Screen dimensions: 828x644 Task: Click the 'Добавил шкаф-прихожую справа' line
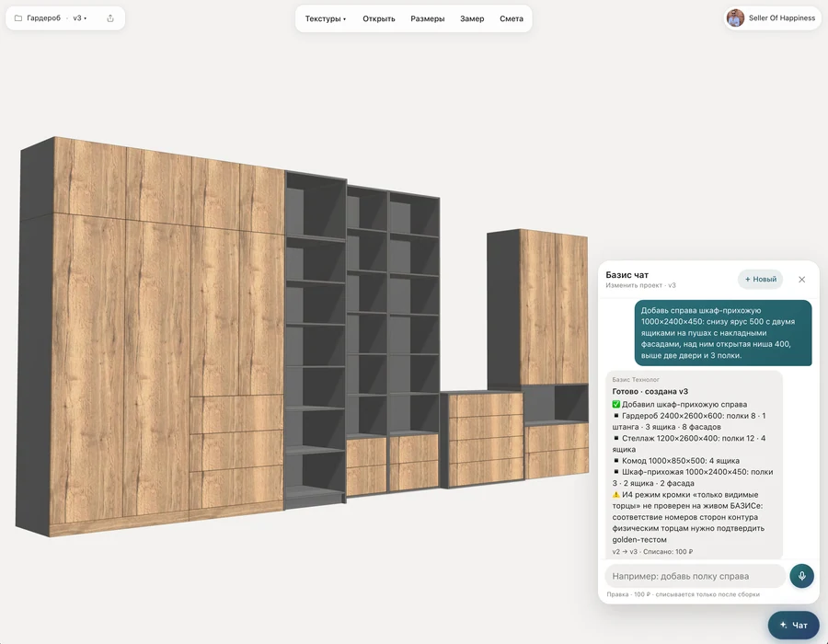pyautogui.click(x=680, y=405)
